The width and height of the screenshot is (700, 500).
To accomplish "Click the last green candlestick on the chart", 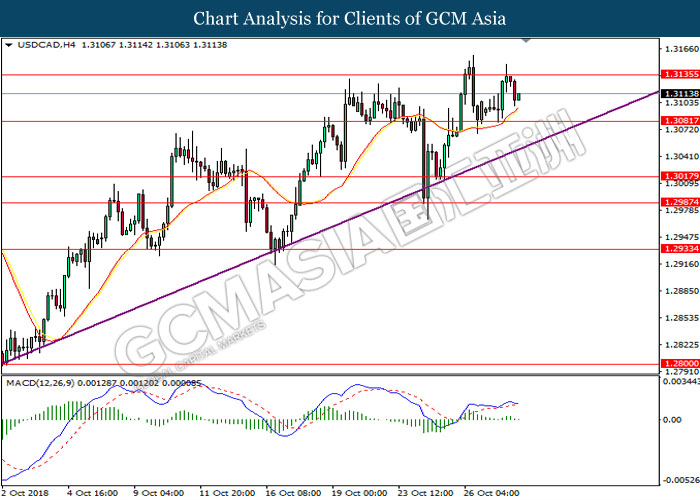I will pyautogui.click(x=519, y=96).
